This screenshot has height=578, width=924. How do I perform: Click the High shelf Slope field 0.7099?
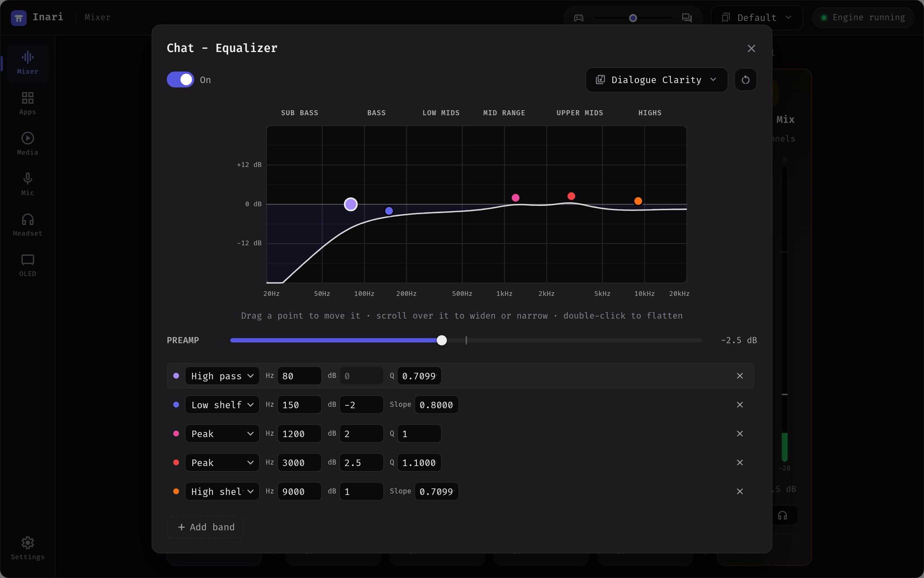pos(436,491)
